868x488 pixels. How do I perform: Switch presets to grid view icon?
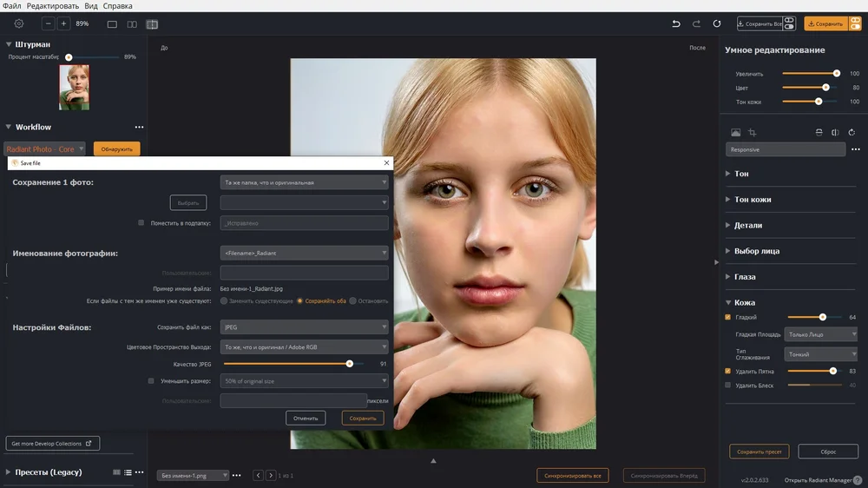(116, 472)
